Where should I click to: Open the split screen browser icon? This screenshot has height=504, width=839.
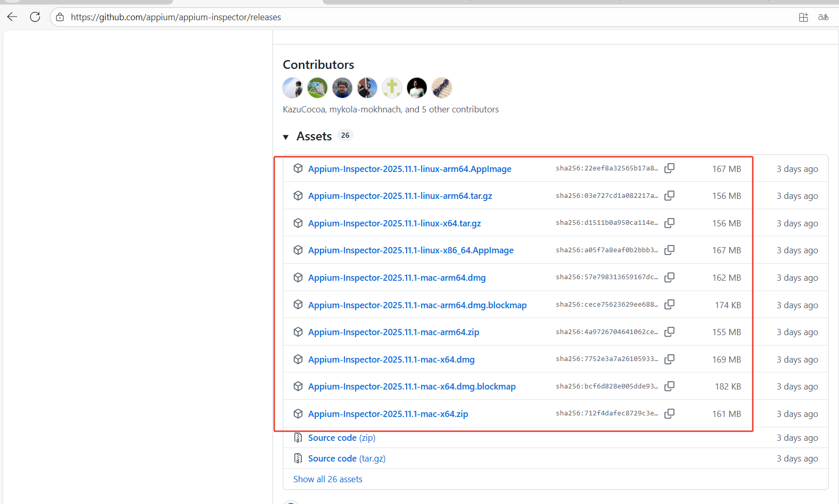pos(803,17)
